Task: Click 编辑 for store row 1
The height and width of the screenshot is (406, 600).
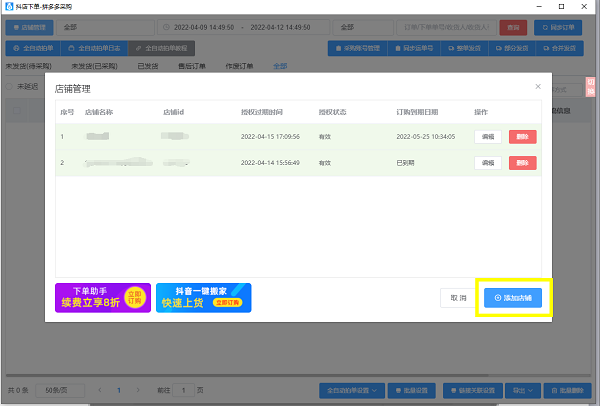Action: coord(487,136)
